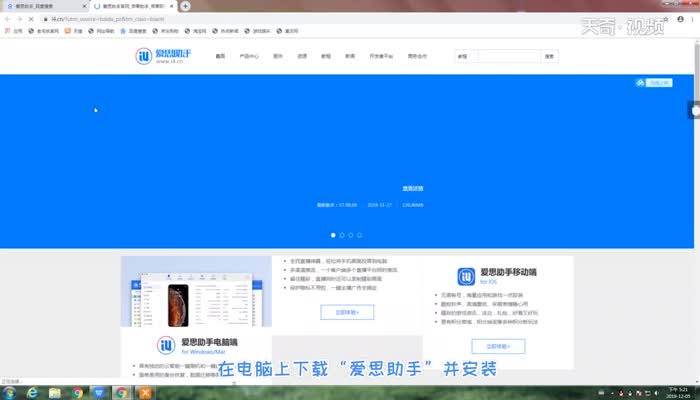Click the 爱思助手 i4 logo in site header
The image size is (700, 400).
[x=164, y=56]
